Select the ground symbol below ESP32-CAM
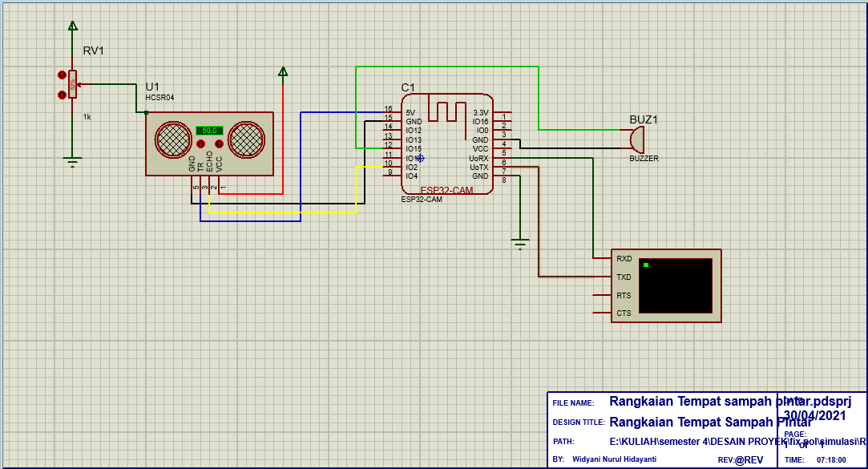Viewport: 868px width, 469px height. pos(520,244)
